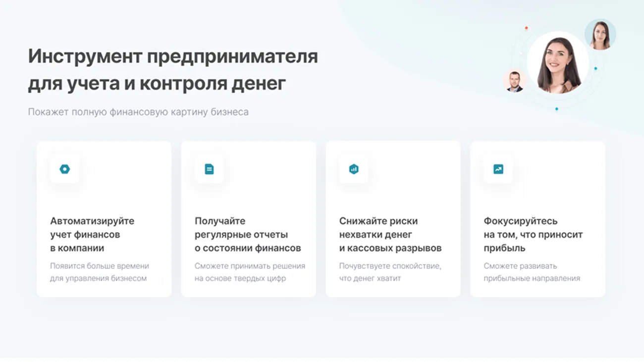Click the orange dot near the avatars

[x=526, y=28]
